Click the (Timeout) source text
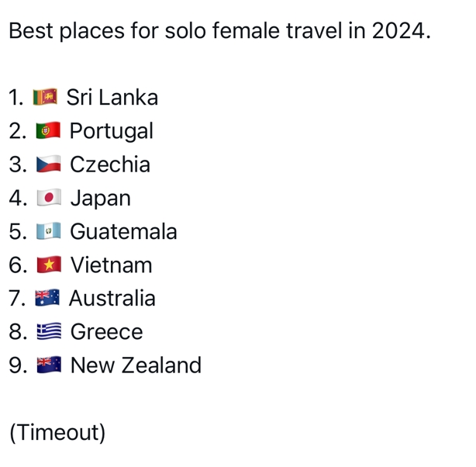 [57, 432]
